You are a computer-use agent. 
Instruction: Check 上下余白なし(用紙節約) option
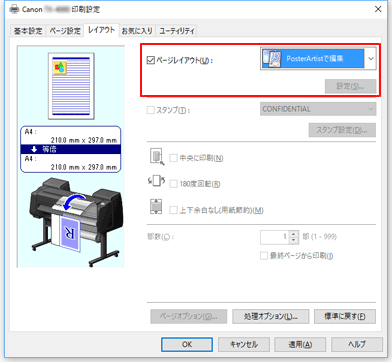(173, 210)
